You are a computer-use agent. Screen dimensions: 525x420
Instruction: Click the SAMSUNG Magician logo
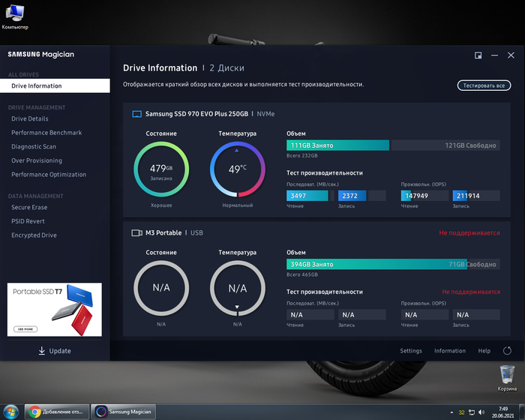tap(40, 54)
